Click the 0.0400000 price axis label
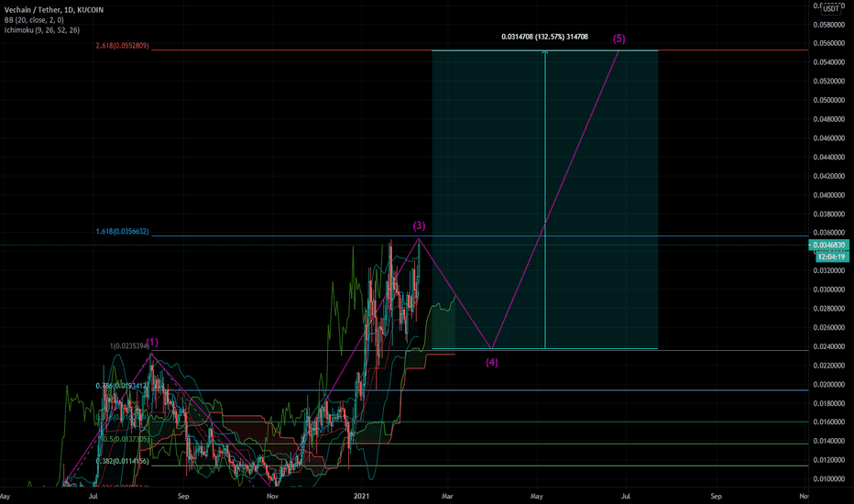854x504 pixels. 829,195
